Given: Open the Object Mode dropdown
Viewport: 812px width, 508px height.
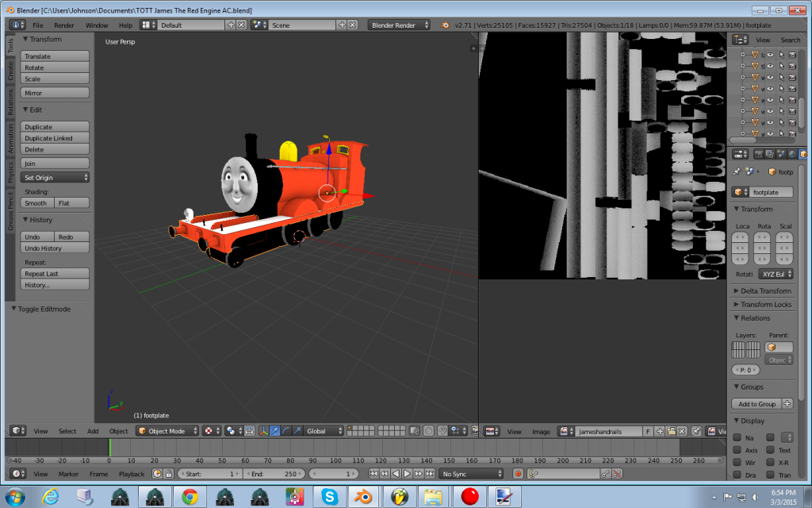Looking at the screenshot, I should 168,431.
